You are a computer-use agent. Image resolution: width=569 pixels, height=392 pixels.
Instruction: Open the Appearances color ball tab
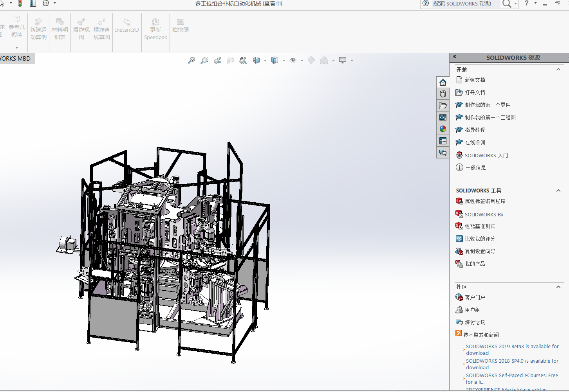pyautogui.click(x=443, y=129)
